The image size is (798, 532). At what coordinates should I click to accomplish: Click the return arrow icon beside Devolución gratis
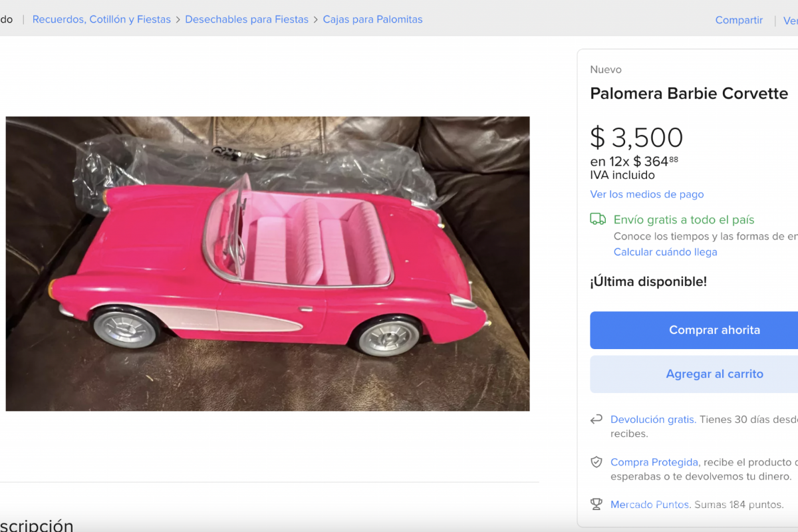point(597,419)
